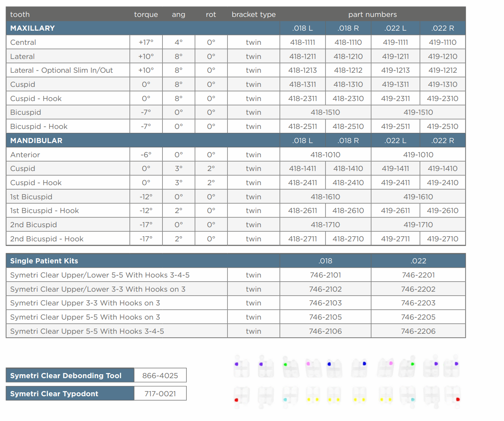
Task: Select the lower-left bracket with red dot
Action: click(241, 396)
